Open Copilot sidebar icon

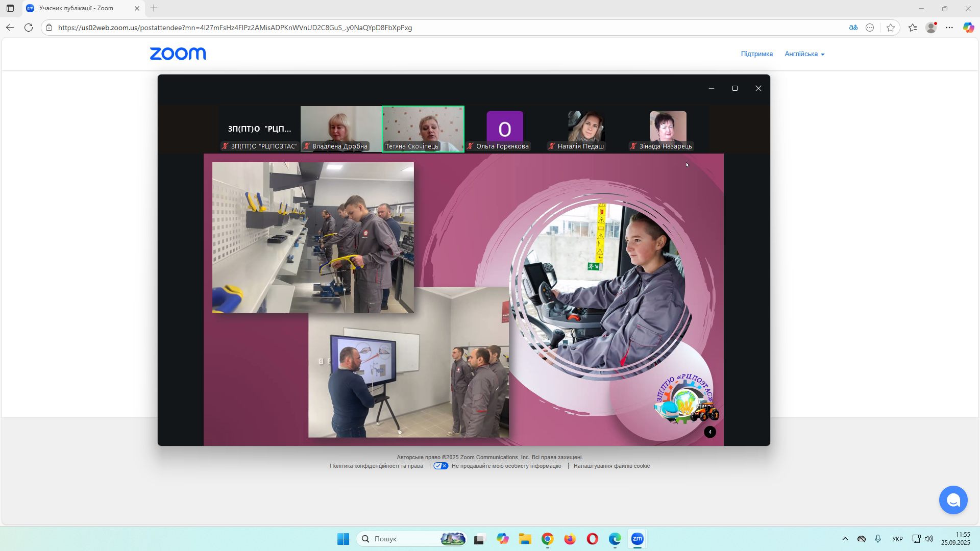tap(968, 28)
